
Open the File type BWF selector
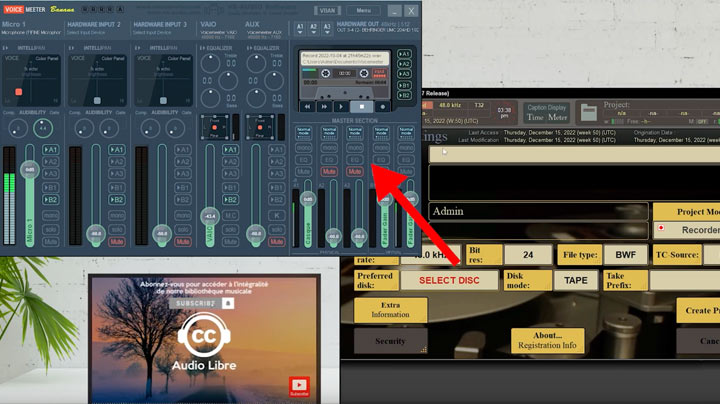point(625,255)
